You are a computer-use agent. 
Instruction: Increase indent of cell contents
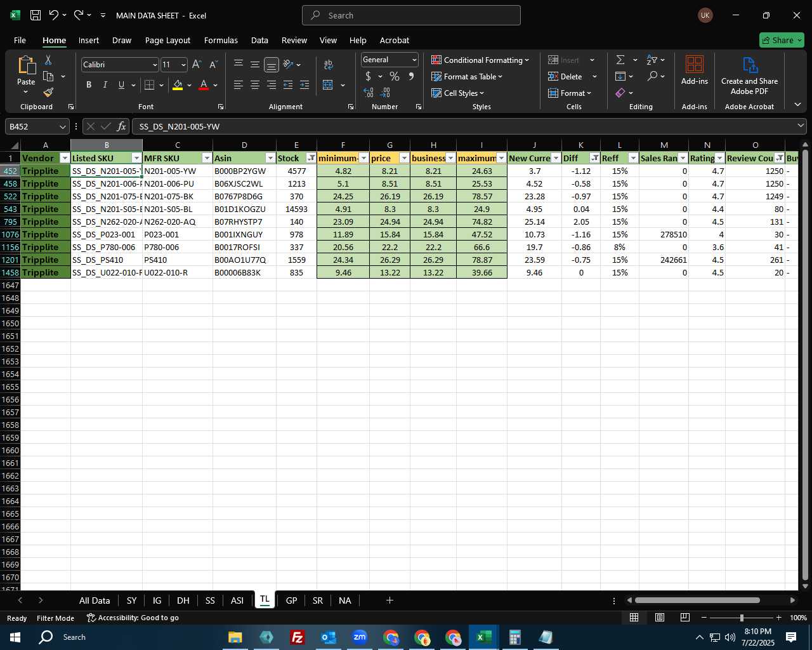pos(304,84)
